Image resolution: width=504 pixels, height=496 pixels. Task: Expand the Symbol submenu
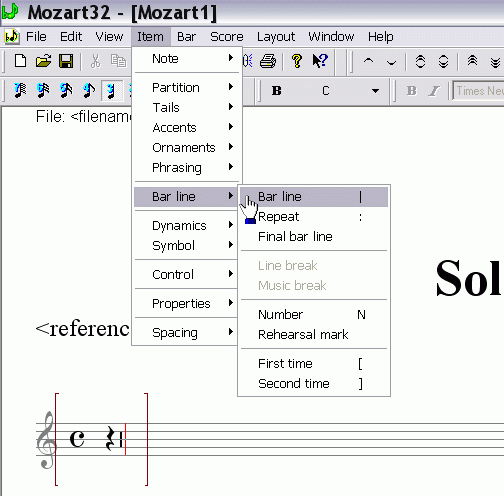[x=187, y=246]
